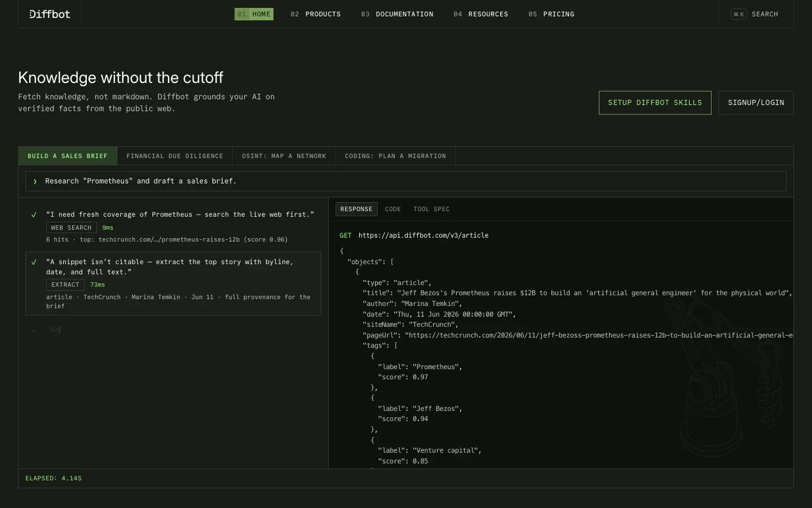Click the 9ms timing value

click(108, 227)
